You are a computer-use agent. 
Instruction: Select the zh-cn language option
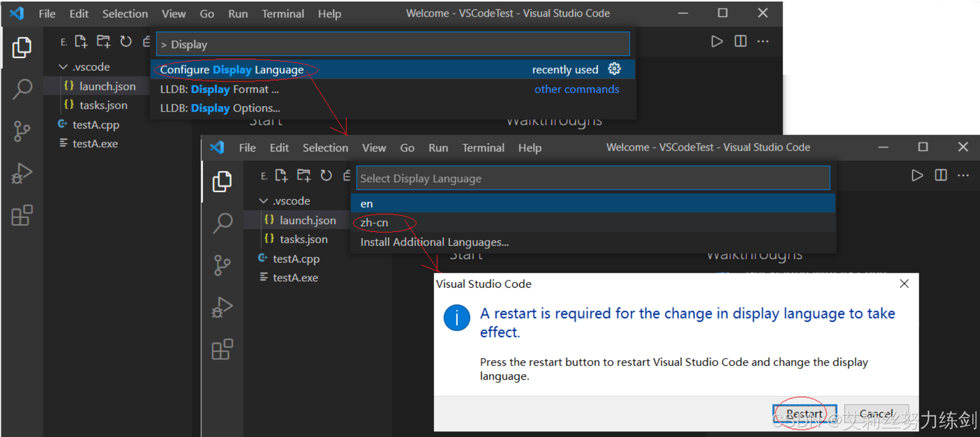point(593,223)
